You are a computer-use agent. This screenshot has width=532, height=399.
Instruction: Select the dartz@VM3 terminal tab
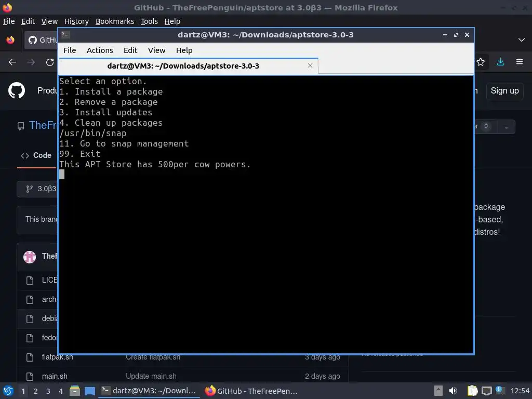(188, 66)
